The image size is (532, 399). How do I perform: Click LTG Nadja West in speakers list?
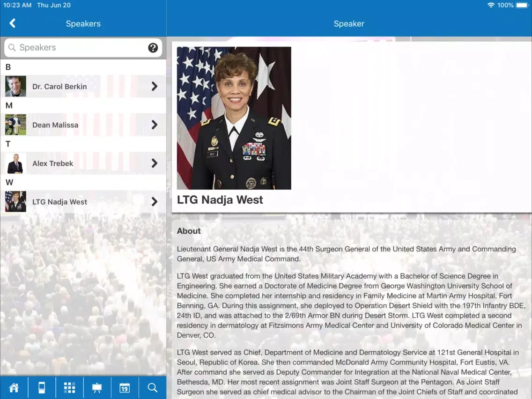click(60, 202)
